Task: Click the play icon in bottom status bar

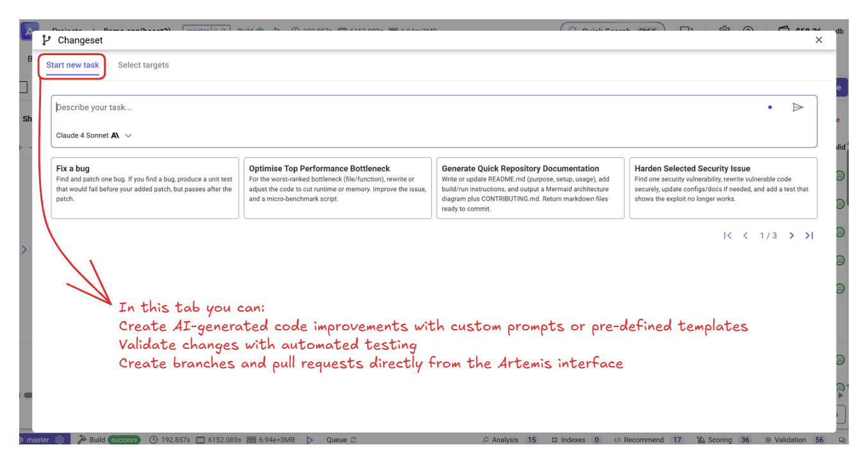Action: coord(310,440)
